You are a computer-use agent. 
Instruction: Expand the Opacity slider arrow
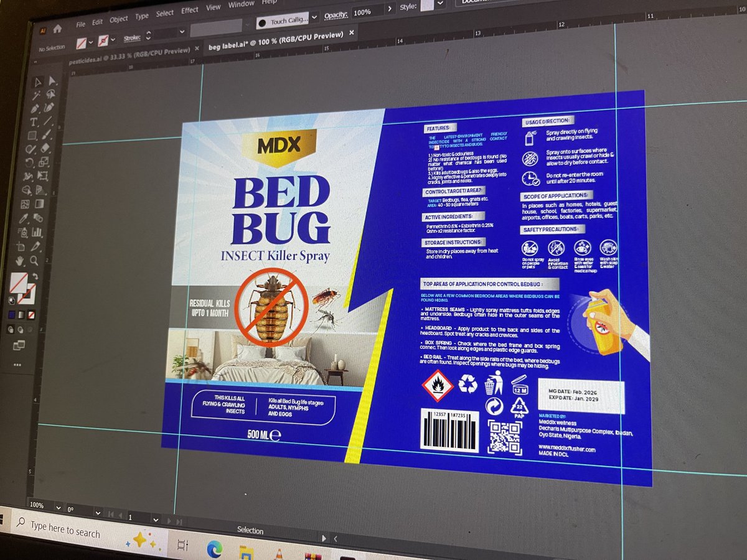point(390,9)
